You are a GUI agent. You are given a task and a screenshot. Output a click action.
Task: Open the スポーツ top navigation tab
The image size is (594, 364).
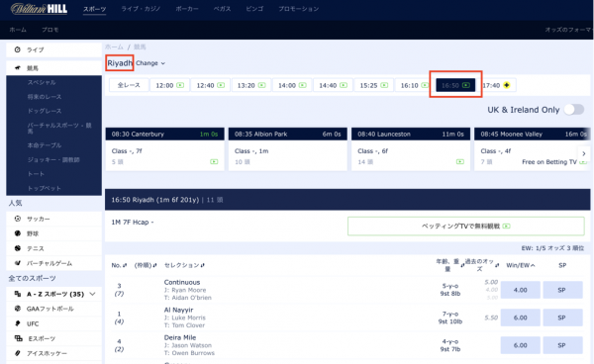point(94,9)
